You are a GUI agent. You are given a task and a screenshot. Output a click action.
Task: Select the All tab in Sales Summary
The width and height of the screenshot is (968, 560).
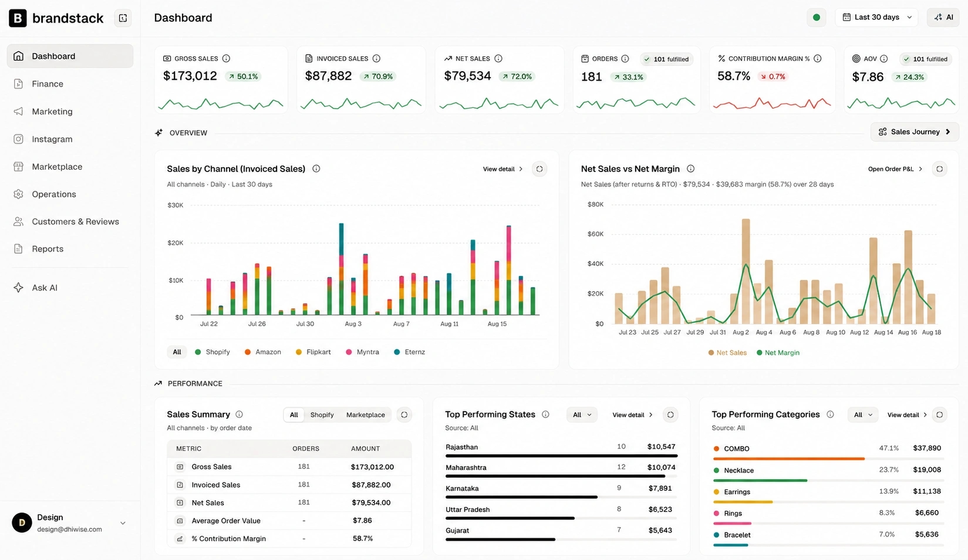coord(294,414)
